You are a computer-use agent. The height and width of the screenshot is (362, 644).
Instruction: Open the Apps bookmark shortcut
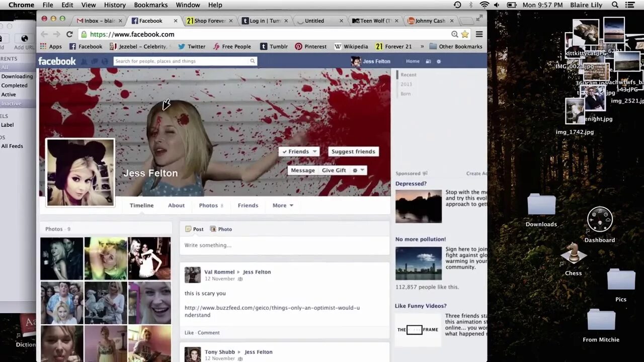(x=51, y=46)
